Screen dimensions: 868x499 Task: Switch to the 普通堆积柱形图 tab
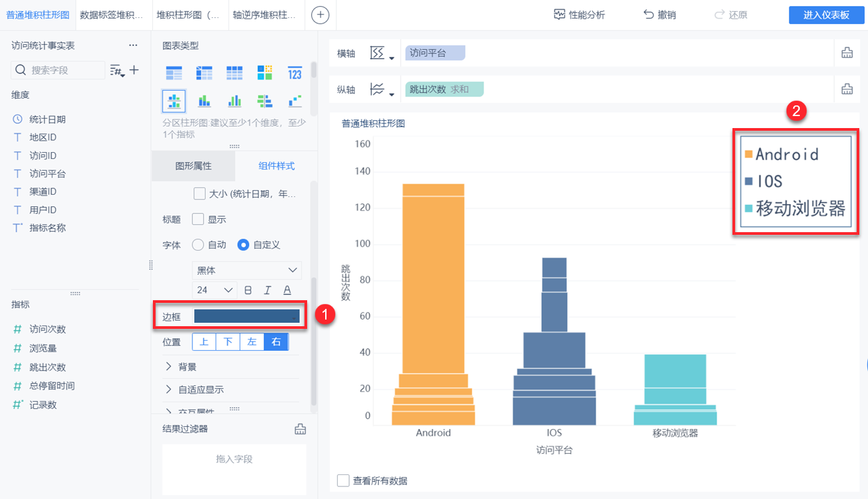coord(37,15)
